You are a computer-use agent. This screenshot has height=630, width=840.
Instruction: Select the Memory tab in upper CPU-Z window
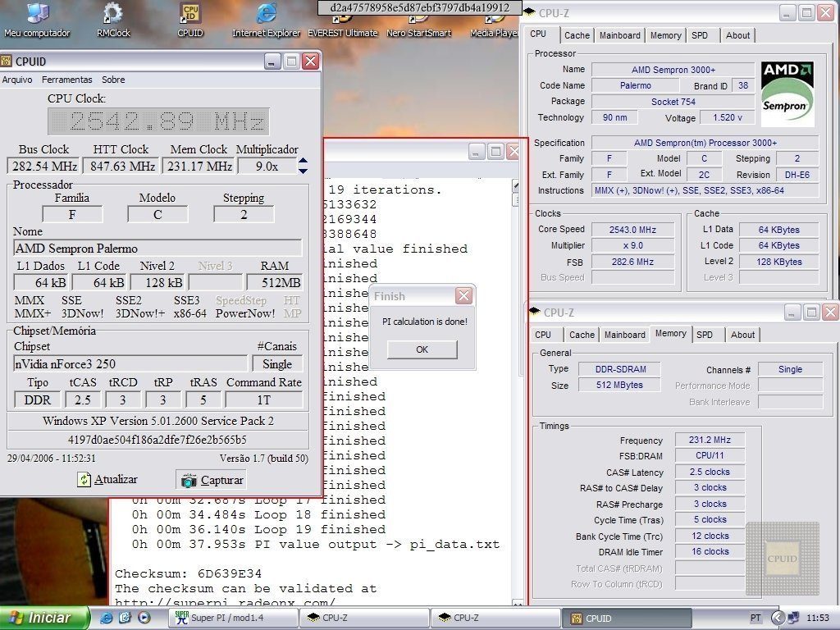[665, 35]
